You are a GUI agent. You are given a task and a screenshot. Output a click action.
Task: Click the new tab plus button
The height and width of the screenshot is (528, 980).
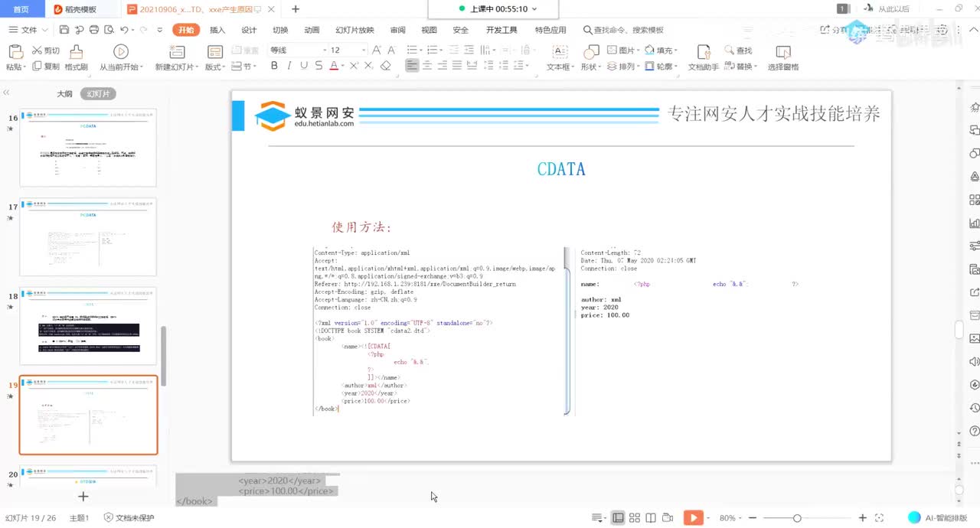[296, 9]
